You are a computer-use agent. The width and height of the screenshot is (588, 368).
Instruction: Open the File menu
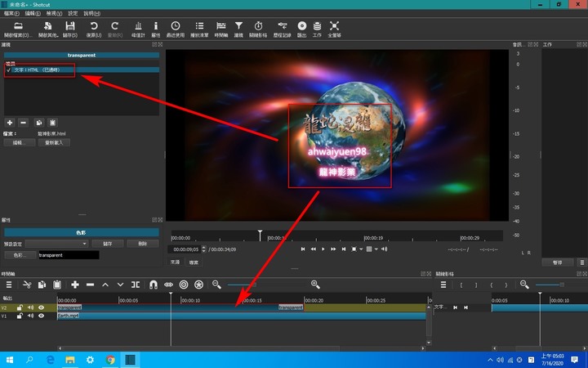click(x=11, y=14)
